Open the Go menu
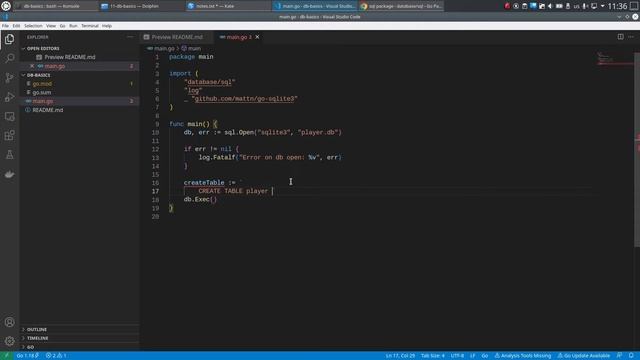This screenshot has height=360, width=640. (62, 26)
